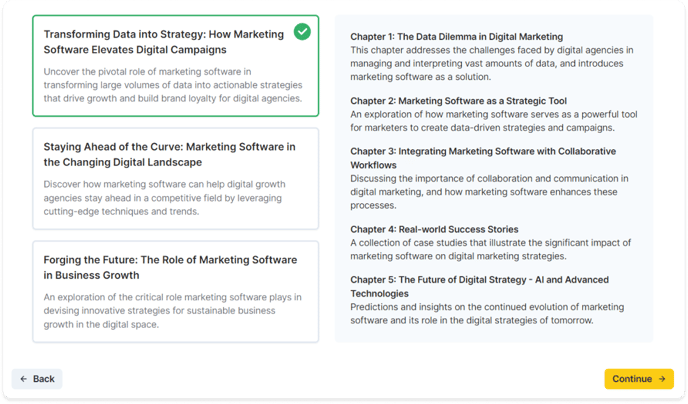Click description starting 'An exploration of the critical role'
Screen dimensions: 688x404
tap(172, 311)
